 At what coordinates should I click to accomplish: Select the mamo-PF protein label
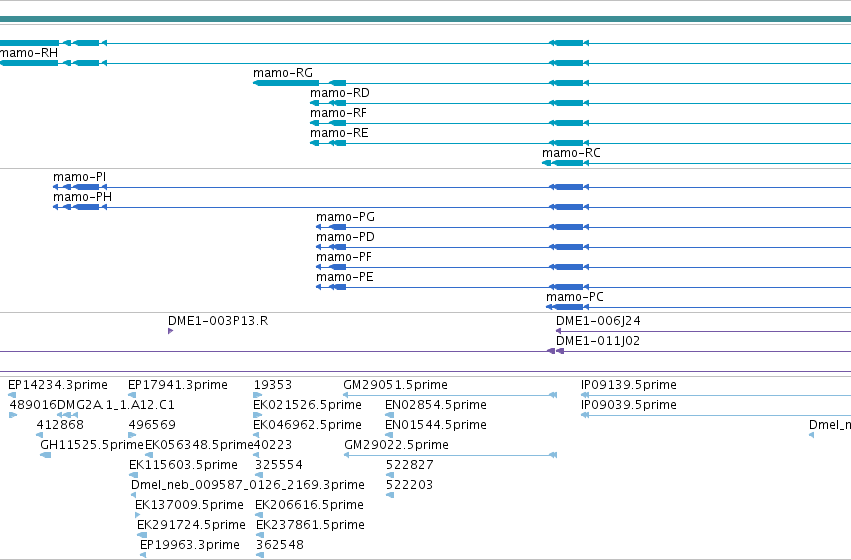[x=344, y=257]
